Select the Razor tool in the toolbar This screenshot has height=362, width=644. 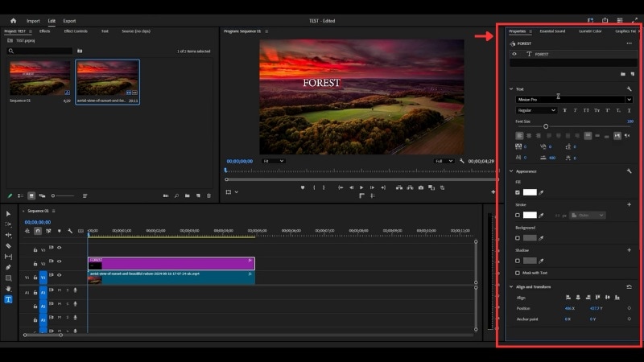(8, 246)
